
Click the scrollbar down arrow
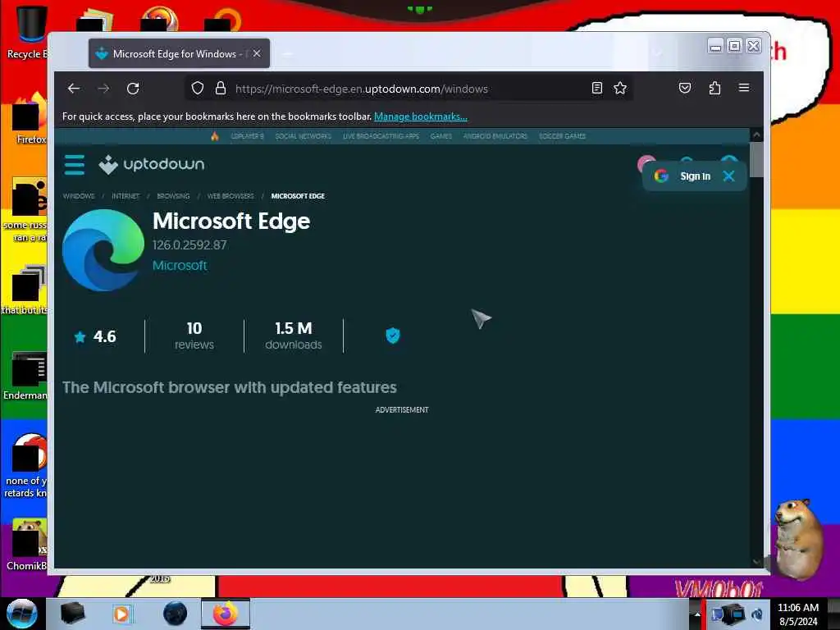756,561
